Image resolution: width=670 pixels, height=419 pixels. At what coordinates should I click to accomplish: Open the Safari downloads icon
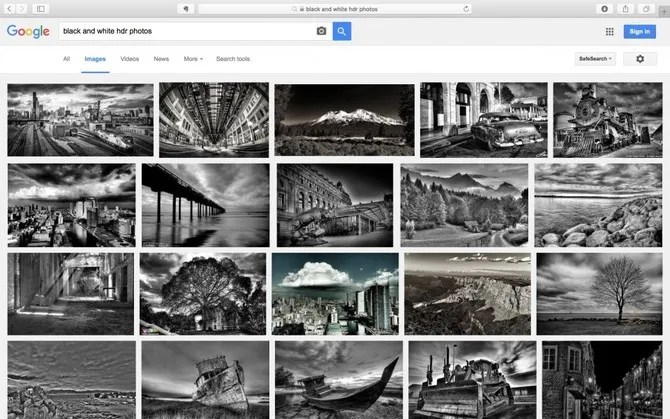click(x=605, y=8)
